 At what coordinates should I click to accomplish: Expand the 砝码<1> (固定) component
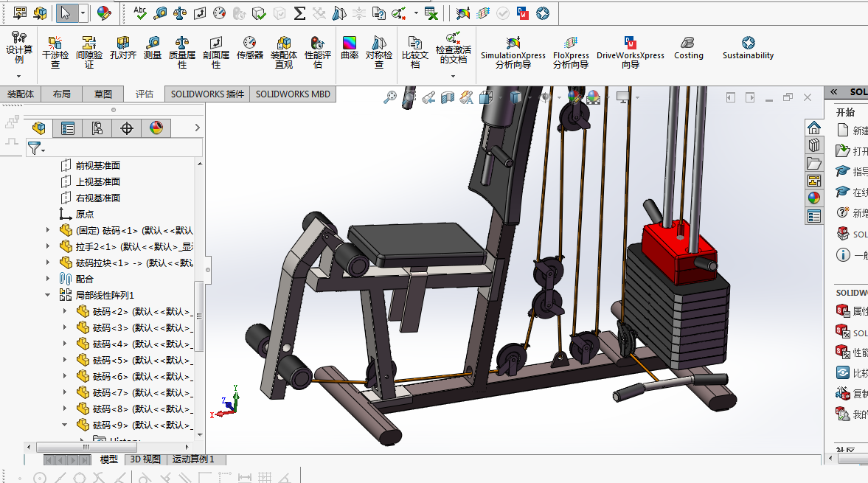[48, 229]
